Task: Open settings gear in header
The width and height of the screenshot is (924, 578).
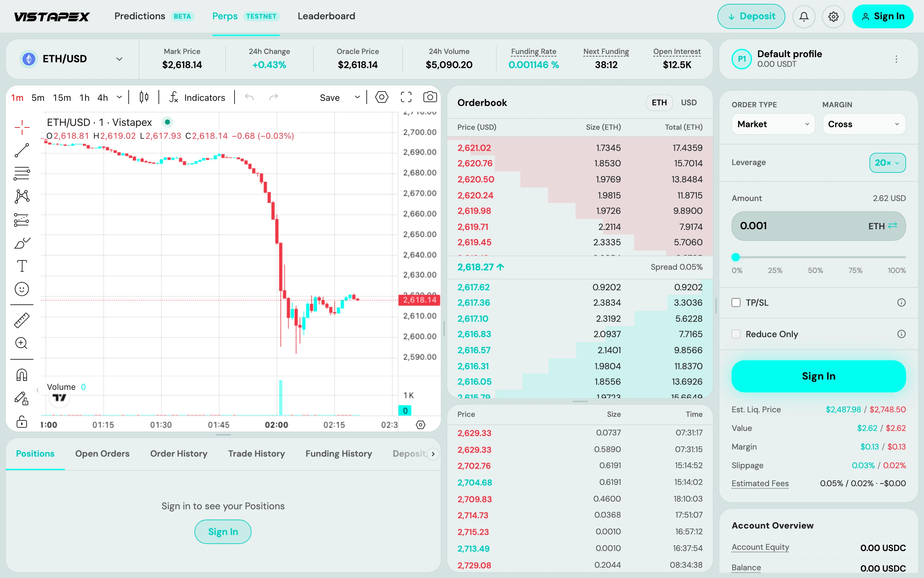Action: click(833, 16)
